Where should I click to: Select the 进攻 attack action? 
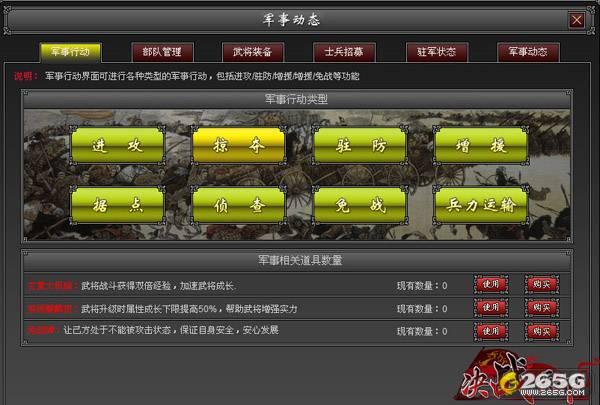pyautogui.click(x=117, y=145)
